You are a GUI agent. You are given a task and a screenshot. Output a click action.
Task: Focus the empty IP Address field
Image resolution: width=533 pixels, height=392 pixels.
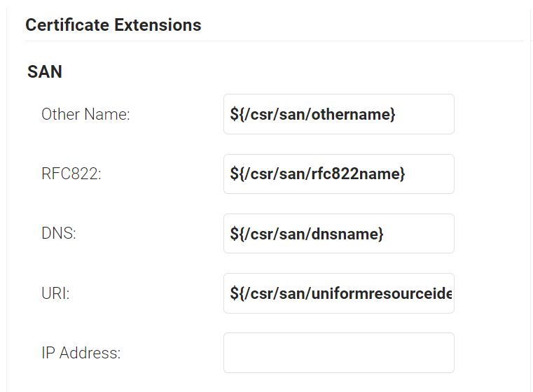pos(338,353)
